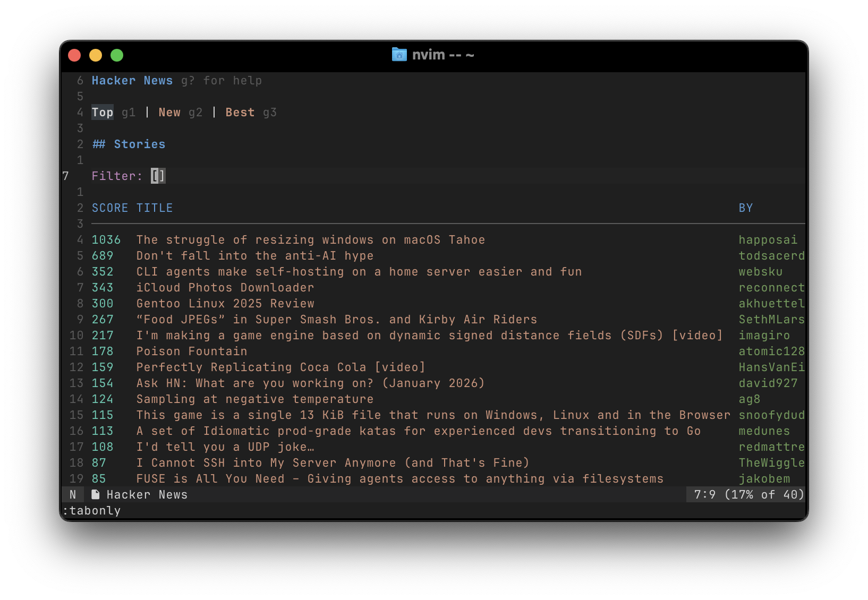Viewport: 868px width, 600px height.
Task: Click the 'nvim -- ~' window title
Action: [x=443, y=55]
